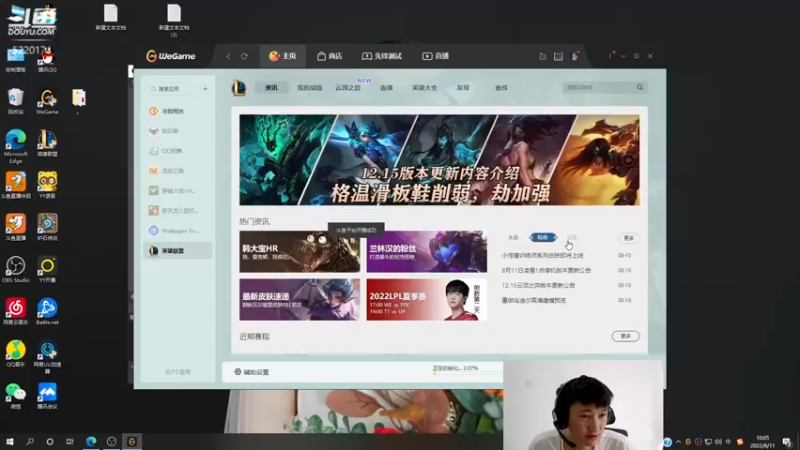Click the Windows Start button
Viewport: 800px width, 450px height.
pyautogui.click(x=9, y=441)
